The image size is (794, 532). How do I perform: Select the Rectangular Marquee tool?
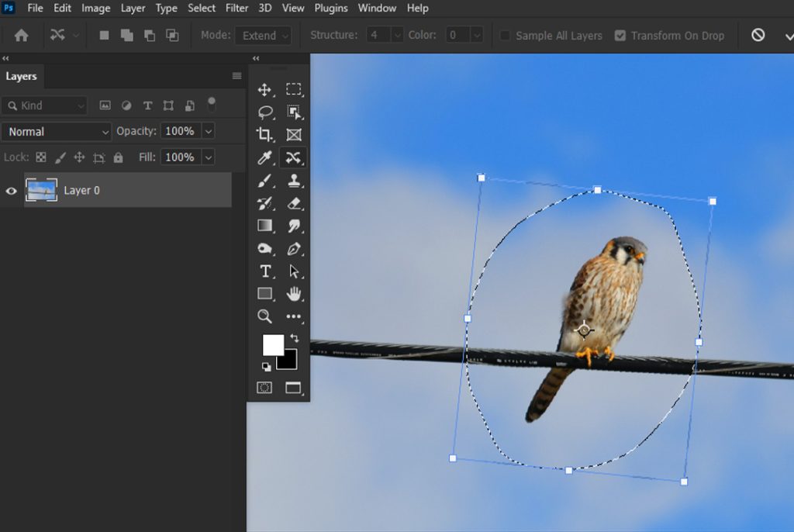pyautogui.click(x=293, y=89)
